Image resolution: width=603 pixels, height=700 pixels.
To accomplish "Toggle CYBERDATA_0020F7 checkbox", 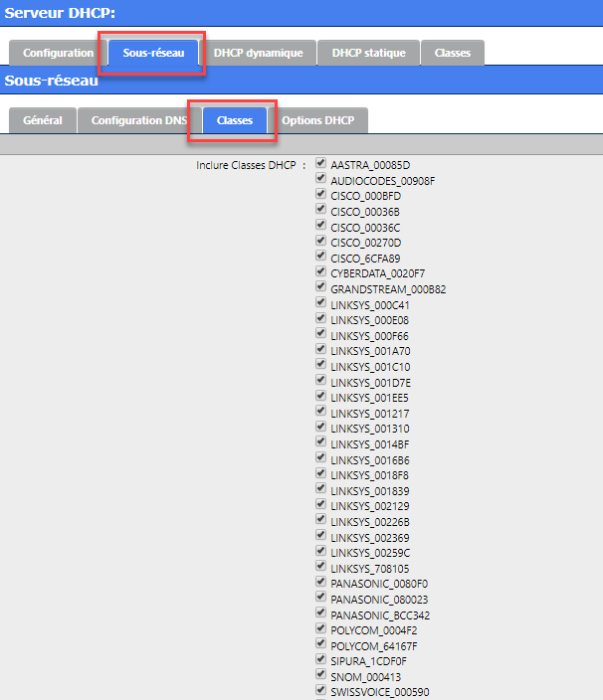I will pos(320,271).
